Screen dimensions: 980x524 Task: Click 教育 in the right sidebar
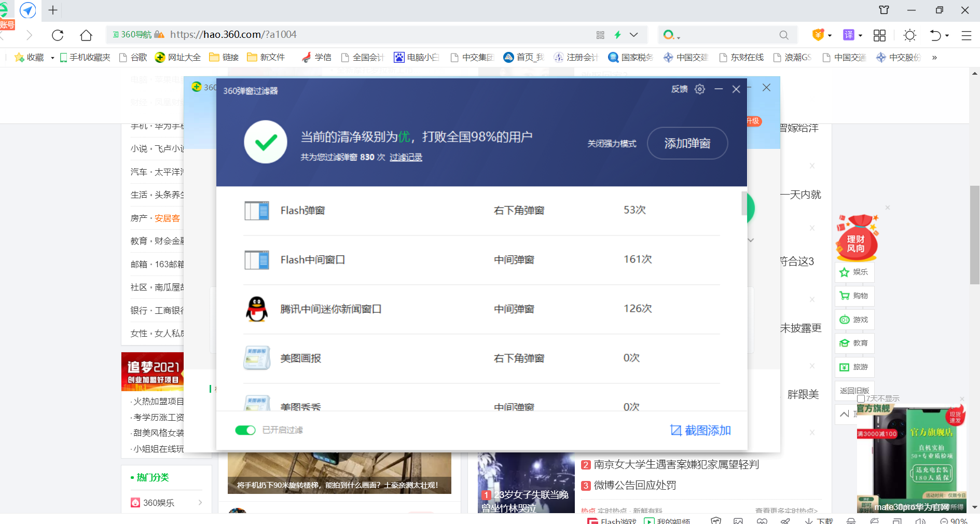click(x=854, y=343)
